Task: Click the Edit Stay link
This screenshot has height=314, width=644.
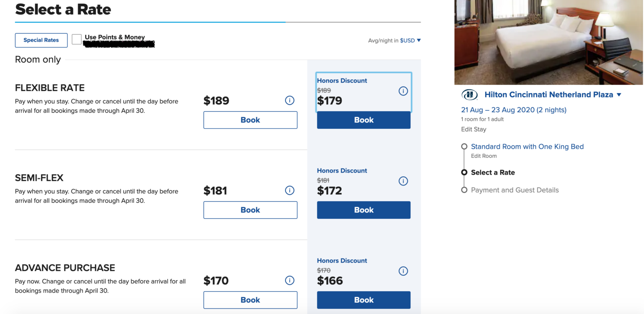Action: [x=473, y=129]
